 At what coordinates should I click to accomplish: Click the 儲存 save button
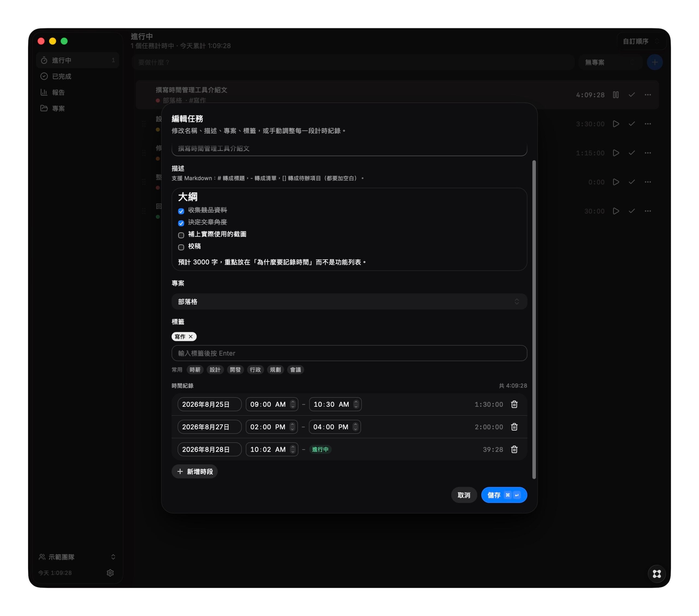504,495
